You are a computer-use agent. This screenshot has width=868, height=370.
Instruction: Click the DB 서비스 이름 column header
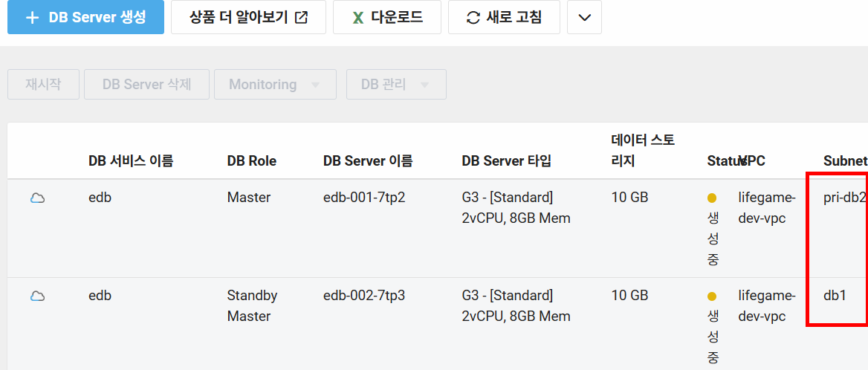(131, 161)
